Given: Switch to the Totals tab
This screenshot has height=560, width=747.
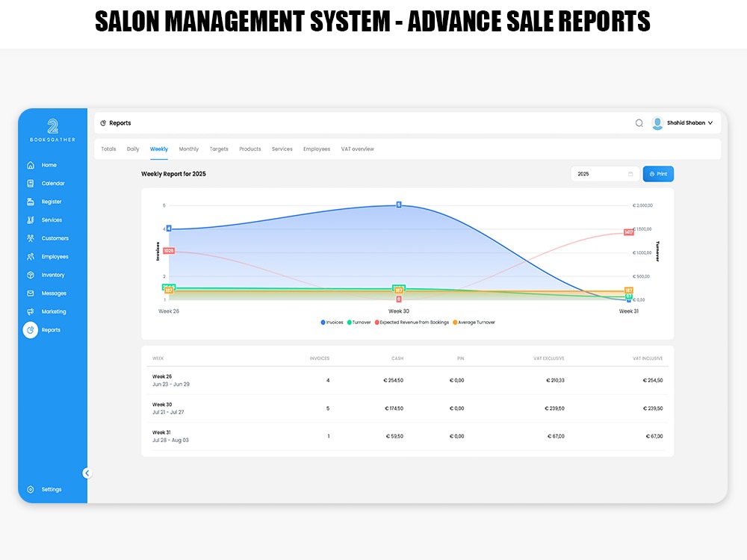Looking at the screenshot, I should click(108, 149).
